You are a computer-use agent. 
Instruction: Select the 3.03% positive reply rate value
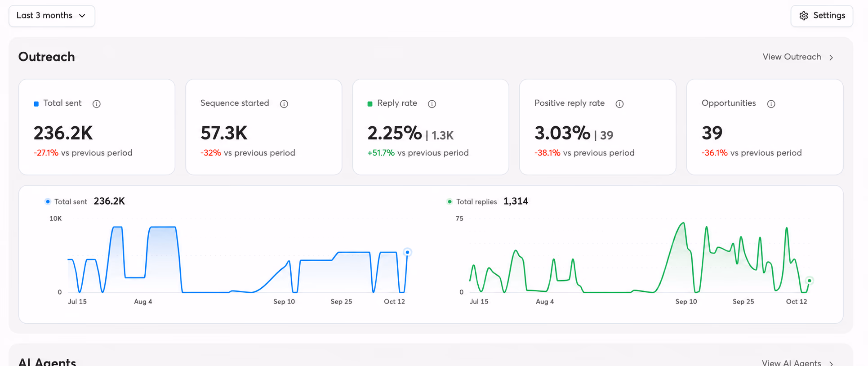click(562, 133)
